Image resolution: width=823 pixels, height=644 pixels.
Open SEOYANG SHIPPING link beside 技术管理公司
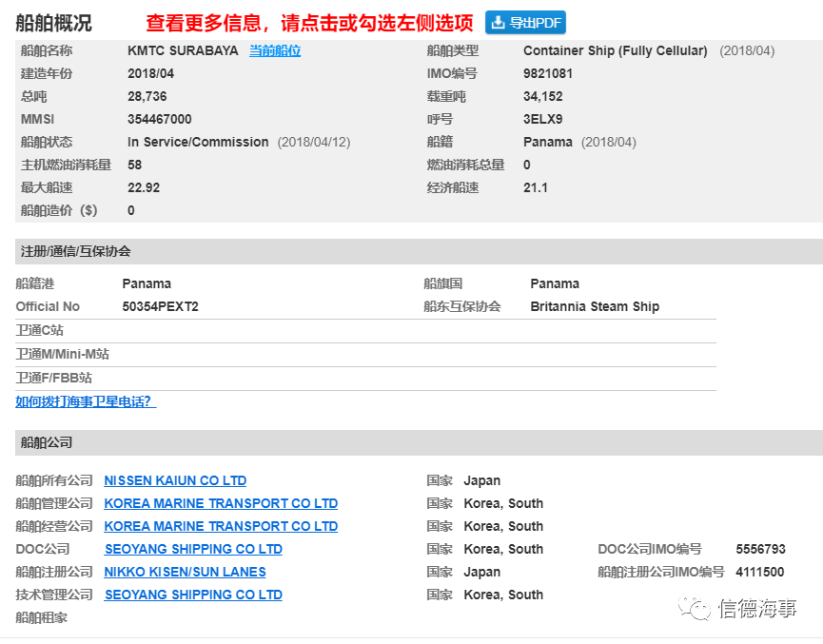coord(194,595)
